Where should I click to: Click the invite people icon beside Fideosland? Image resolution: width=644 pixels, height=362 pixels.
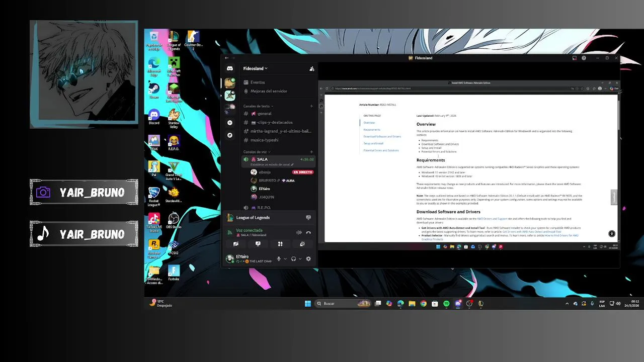311,68
